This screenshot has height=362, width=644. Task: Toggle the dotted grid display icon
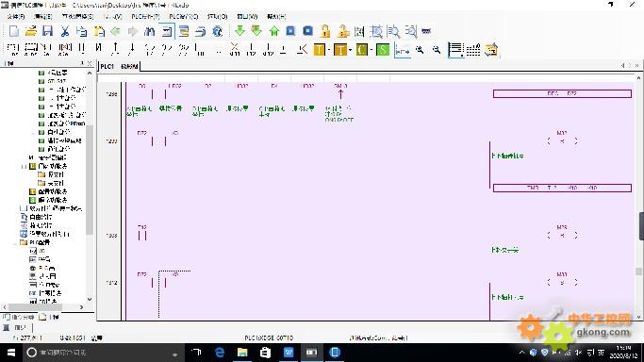coord(473,50)
